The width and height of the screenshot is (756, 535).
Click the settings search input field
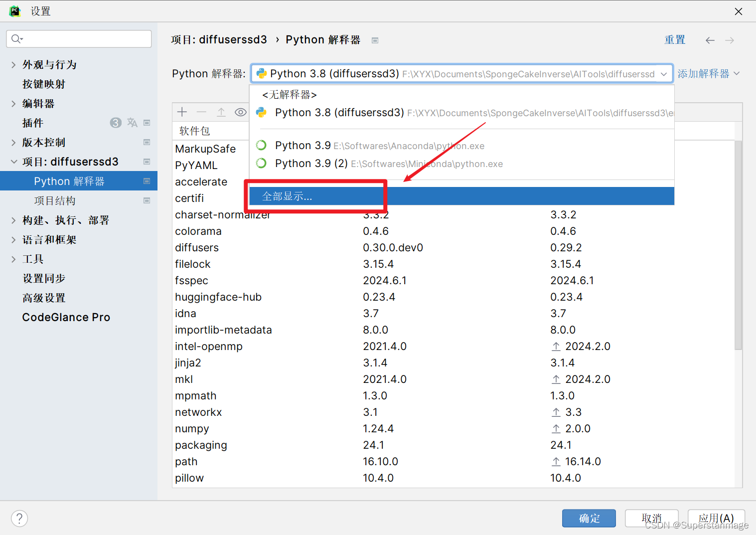click(x=79, y=39)
